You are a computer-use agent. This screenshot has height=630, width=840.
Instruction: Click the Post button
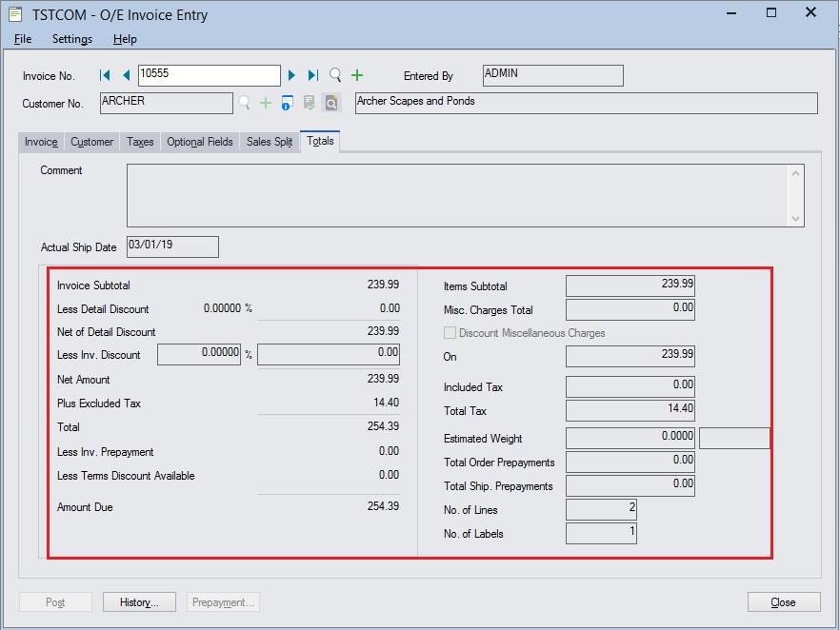point(55,602)
